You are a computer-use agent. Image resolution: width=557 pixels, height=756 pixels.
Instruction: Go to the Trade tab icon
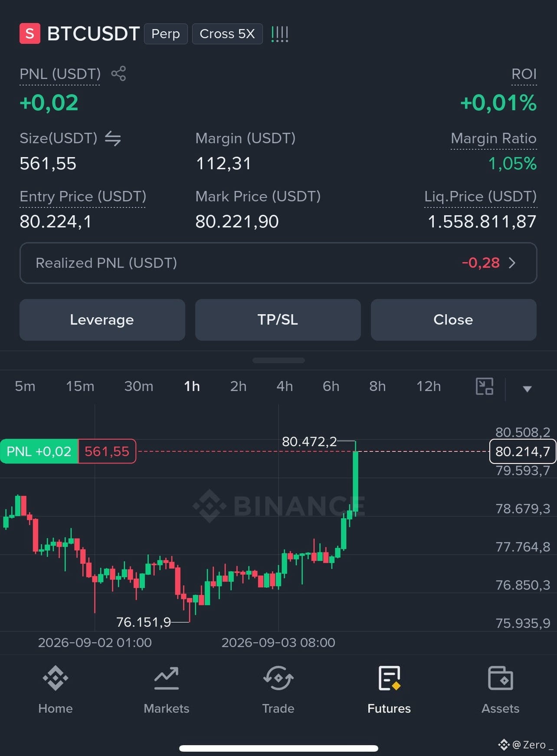(x=278, y=678)
